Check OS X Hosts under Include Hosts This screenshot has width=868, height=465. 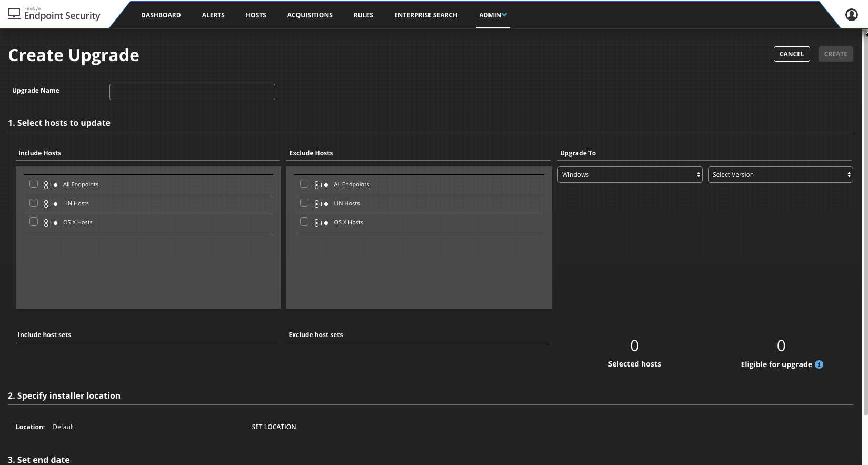(34, 222)
